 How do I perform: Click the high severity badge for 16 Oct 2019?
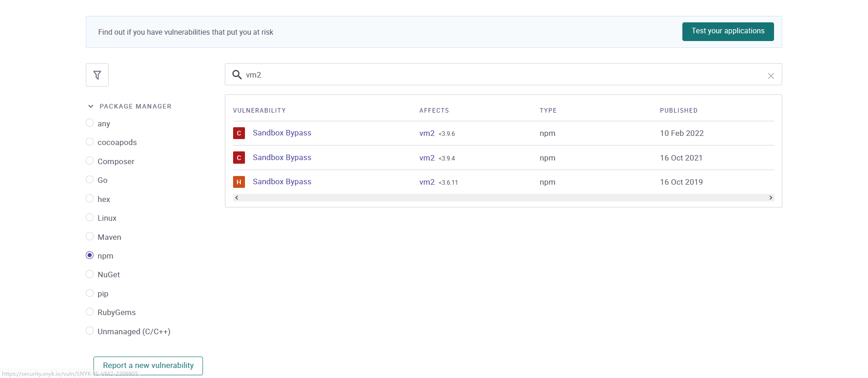(x=239, y=182)
